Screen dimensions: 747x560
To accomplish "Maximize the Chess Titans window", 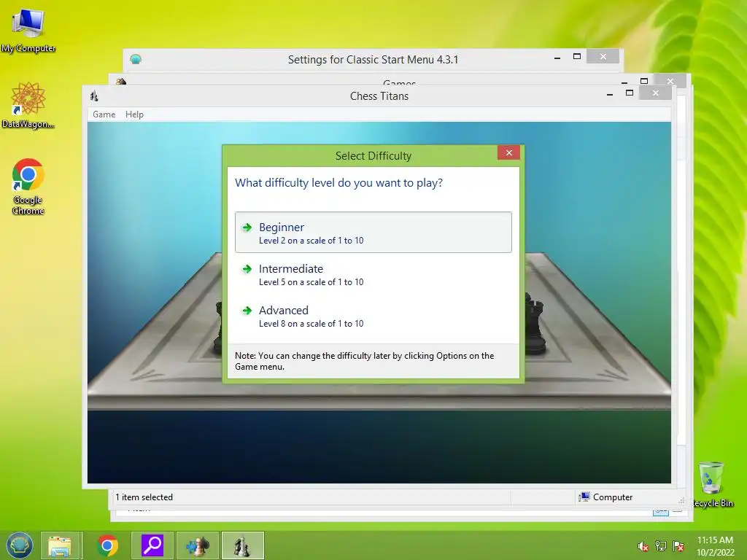I will coord(630,93).
